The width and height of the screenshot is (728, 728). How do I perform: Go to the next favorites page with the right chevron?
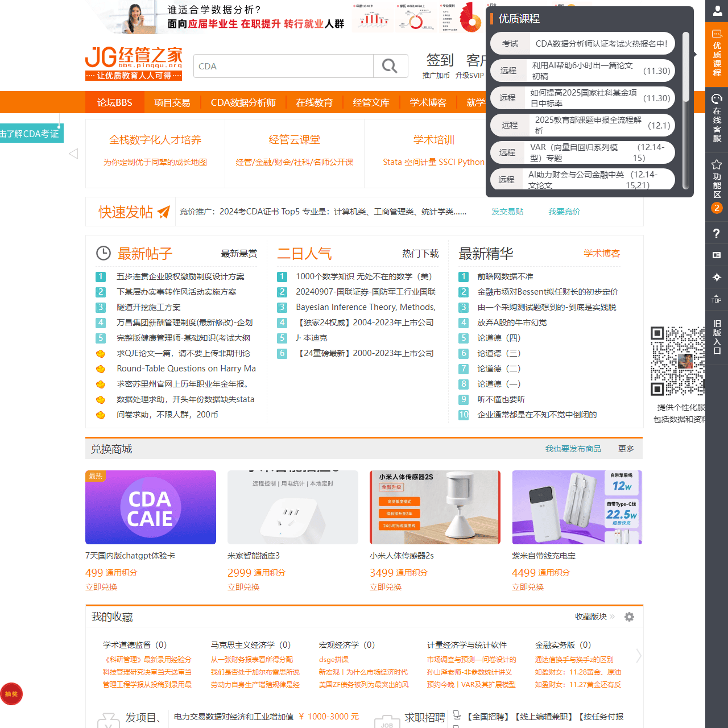click(x=639, y=656)
